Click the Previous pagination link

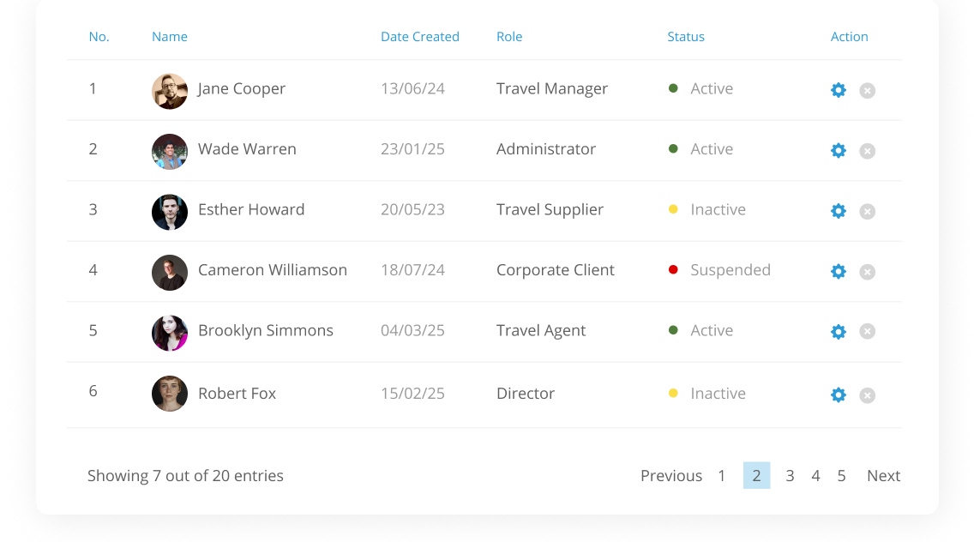click(x=671, y=475)
